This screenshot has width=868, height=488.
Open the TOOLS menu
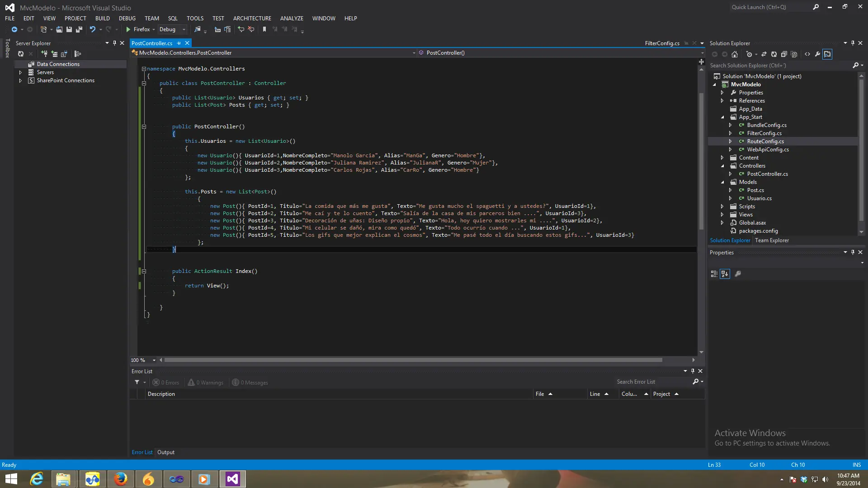point(195,19)
